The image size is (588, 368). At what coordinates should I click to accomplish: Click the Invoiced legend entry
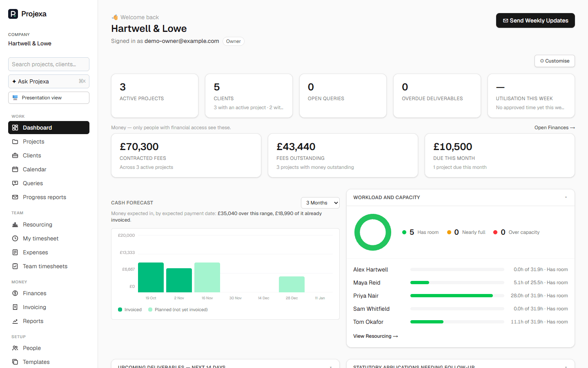(x=130, y=310)
